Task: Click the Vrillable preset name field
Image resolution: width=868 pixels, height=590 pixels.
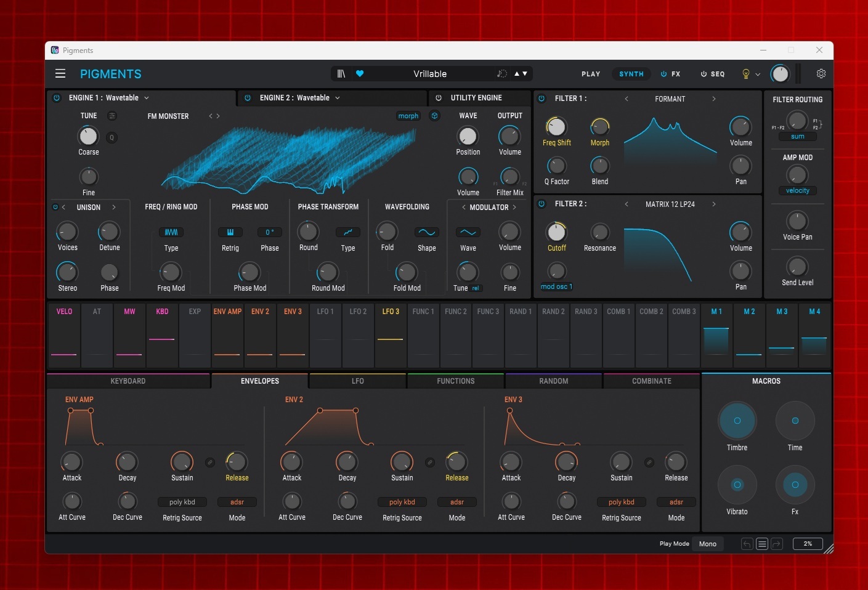Action: point(430,74)
